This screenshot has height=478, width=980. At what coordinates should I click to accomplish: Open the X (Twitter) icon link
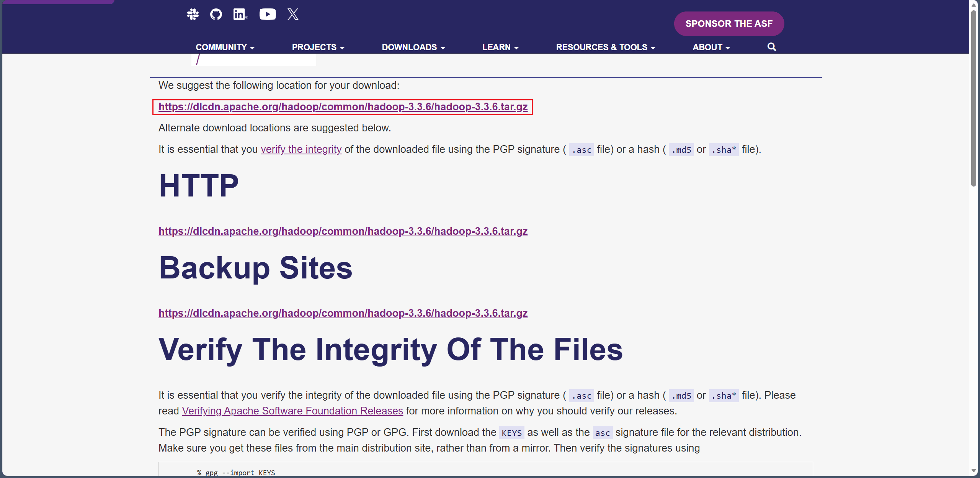[x=293, y=15]
